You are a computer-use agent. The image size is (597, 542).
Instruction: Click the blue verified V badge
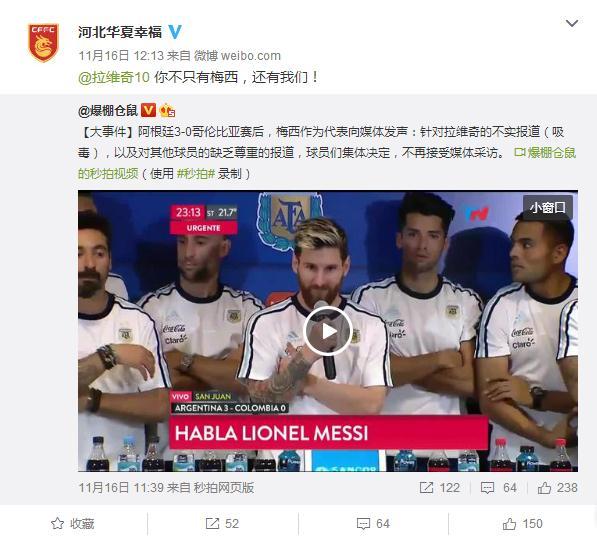coord(175,32)
